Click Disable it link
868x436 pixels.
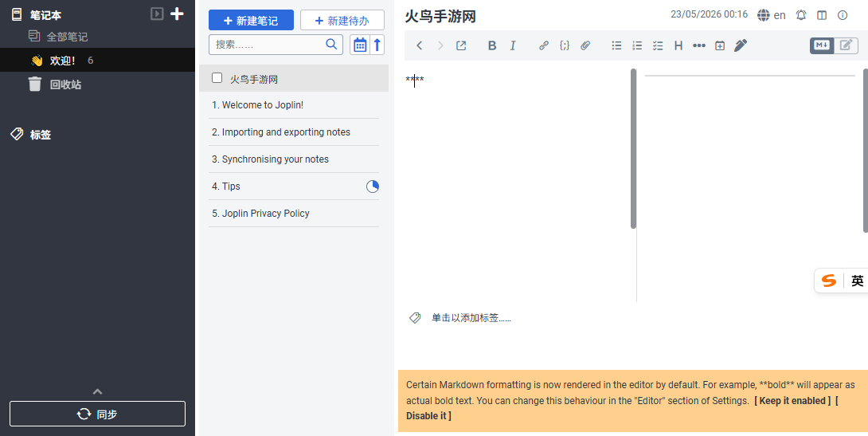tap(428, 415)
